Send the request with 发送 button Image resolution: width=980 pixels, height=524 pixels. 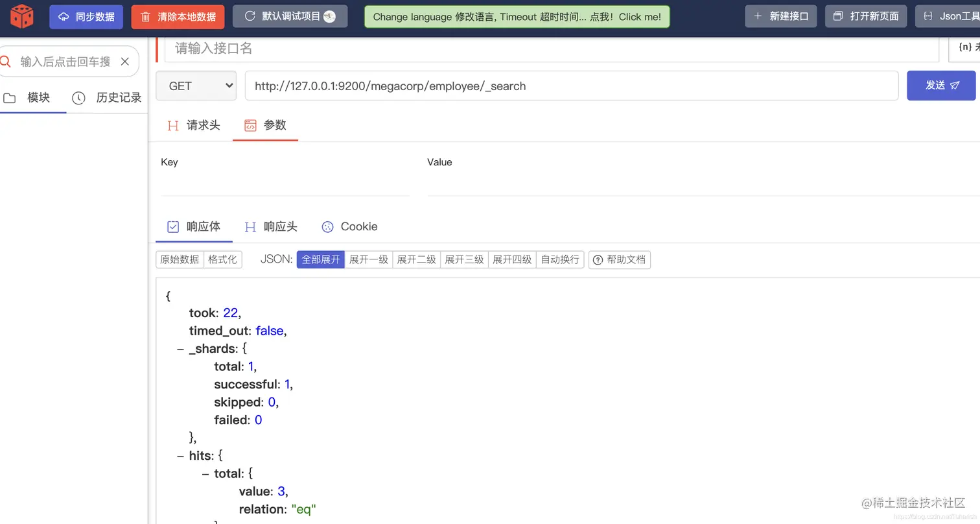(941, 86)
